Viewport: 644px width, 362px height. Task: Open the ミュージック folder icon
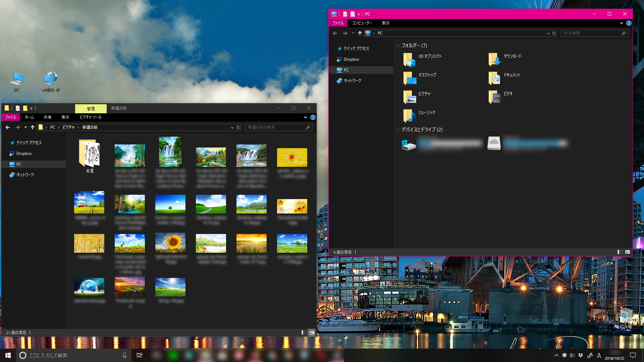pos(409,116)
